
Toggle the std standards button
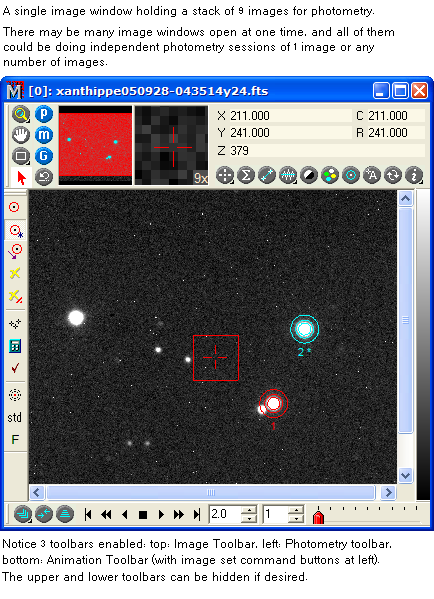point(15,417)
